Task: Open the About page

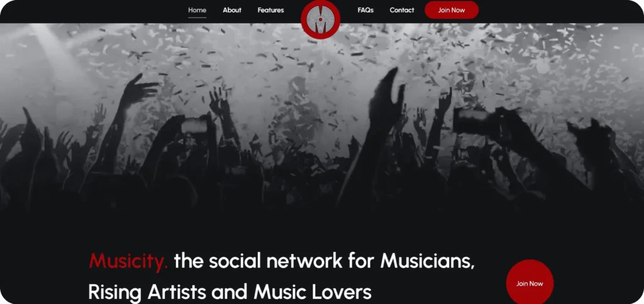Action: pyautogui.click(x=232, y=10)
